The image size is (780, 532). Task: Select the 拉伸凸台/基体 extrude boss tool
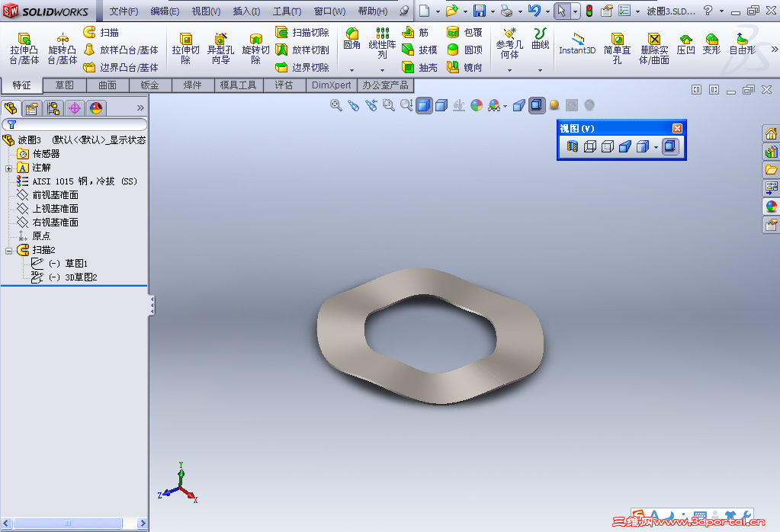pyautogui.click(x=24, y=48)
